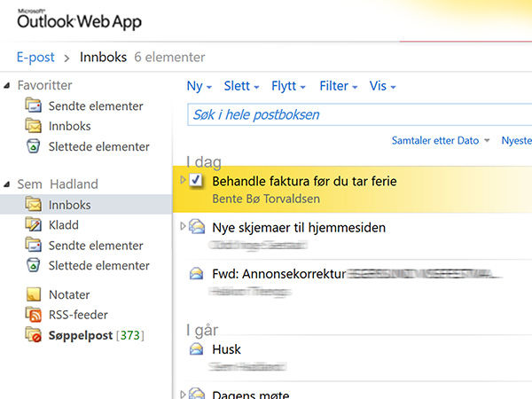
Task: Select the Kladd folder
Action: click(x=64, y=225)
